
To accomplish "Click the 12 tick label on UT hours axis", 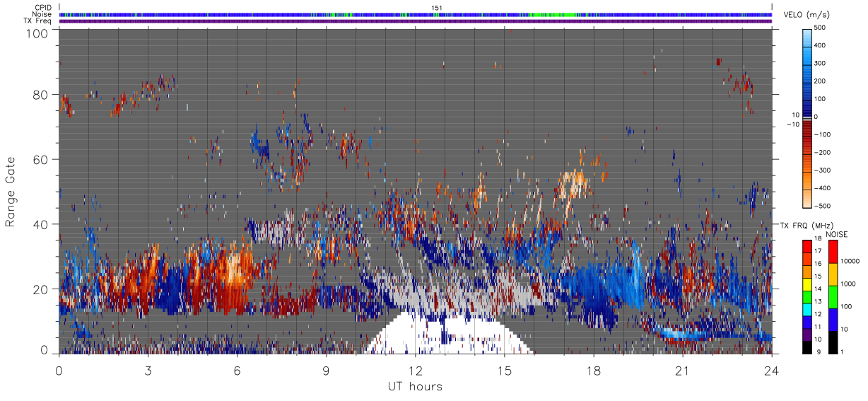I will 416,370.
